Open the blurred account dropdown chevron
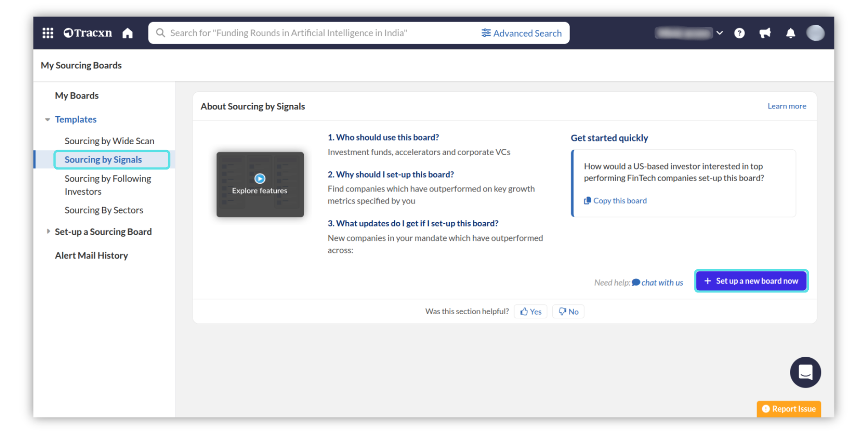Screen dimensions: 868x434 [720, 33]
